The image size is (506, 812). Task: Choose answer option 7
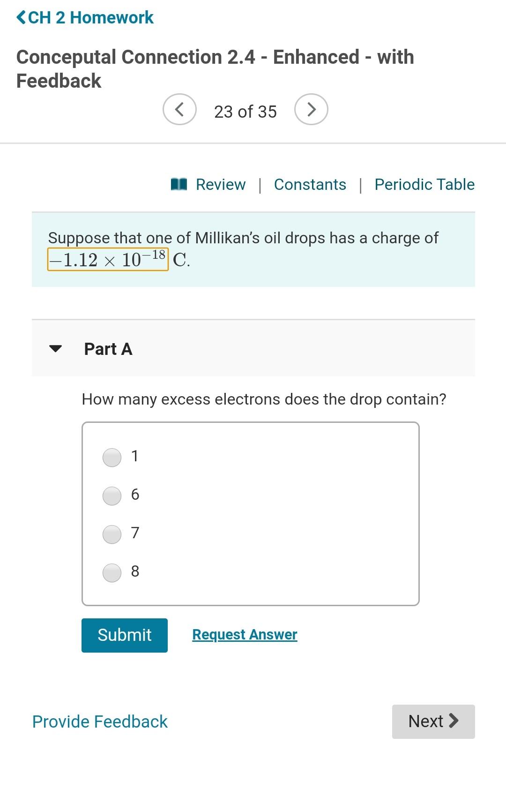click(112, 534)
